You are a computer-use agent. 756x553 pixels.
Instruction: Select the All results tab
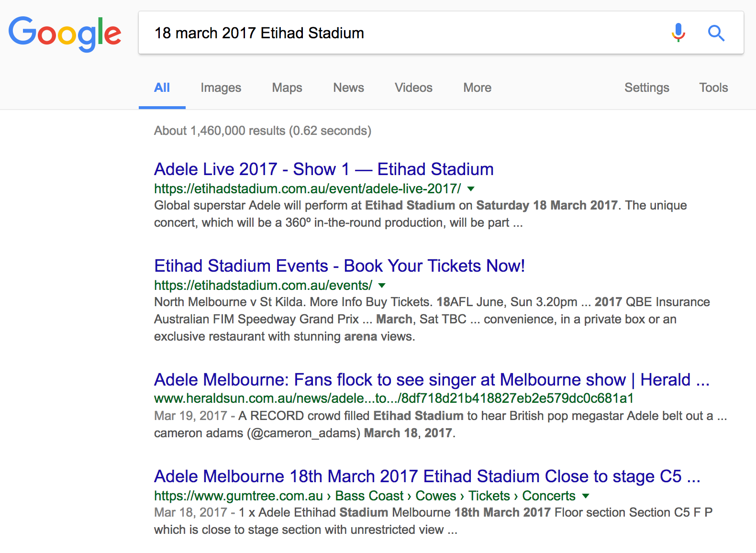pos(162,88)
